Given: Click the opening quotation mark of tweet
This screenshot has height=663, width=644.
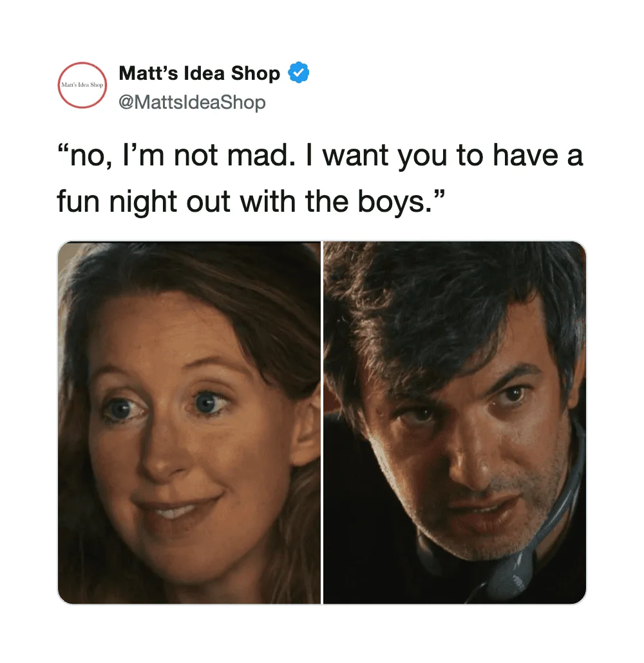Looking at the screenshot, I should (62, 149).
